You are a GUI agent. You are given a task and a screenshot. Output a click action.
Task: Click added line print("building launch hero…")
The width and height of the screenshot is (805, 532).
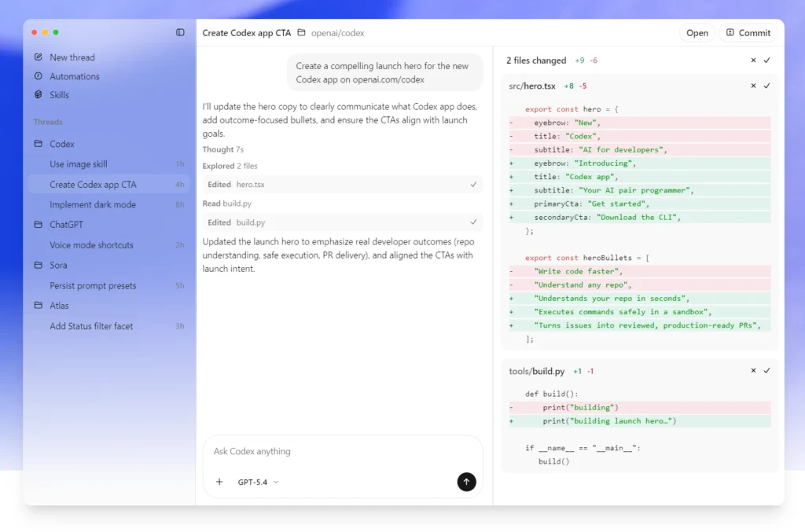(640, 420)
